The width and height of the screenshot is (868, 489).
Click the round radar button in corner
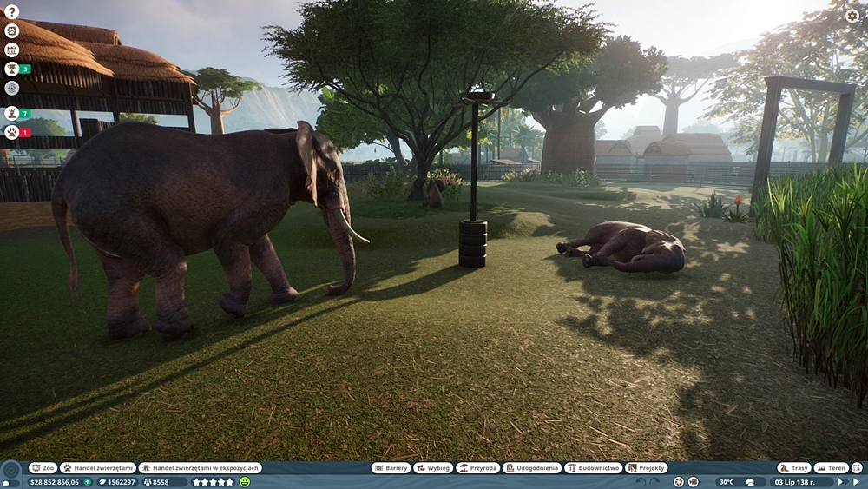[x=10, y=471]
